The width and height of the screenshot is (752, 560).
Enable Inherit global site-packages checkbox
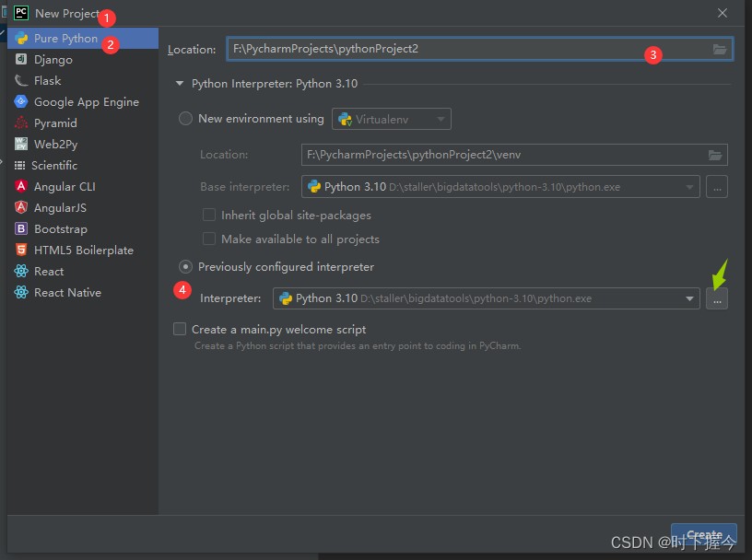209,215
